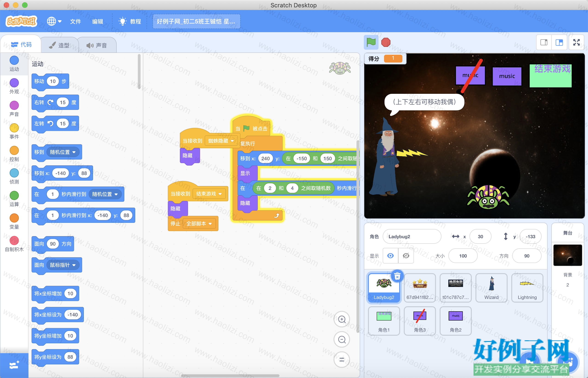Viewport: 588px width, 378px height.
Task: Select the 角色2 sprite thumbnail
Action: click(456, 321)
